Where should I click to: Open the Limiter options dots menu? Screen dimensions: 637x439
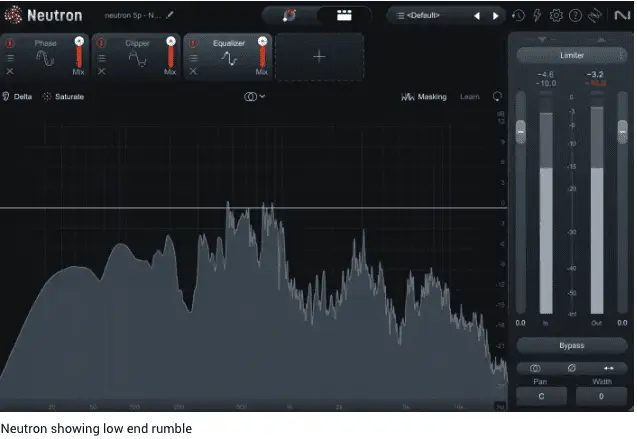click(x=622, y=55)
